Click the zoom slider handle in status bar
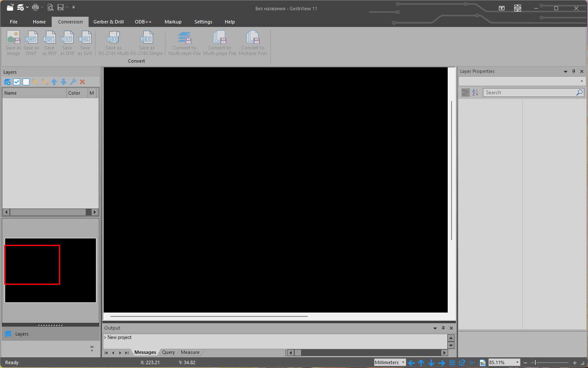 pyautogui.click(x=535, y=362)
